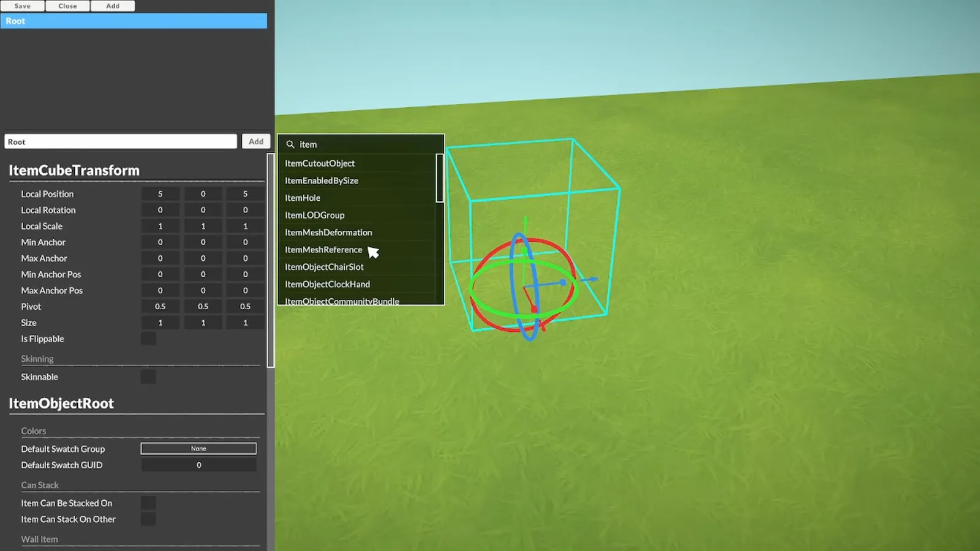
Task: Click Min Anchor X value field
Action: point(160,242)
